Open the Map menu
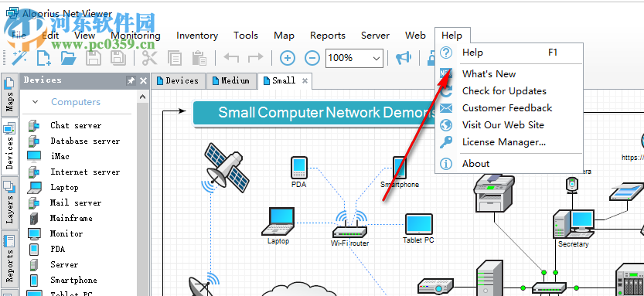The image size is (644, 296). (284, 36)
